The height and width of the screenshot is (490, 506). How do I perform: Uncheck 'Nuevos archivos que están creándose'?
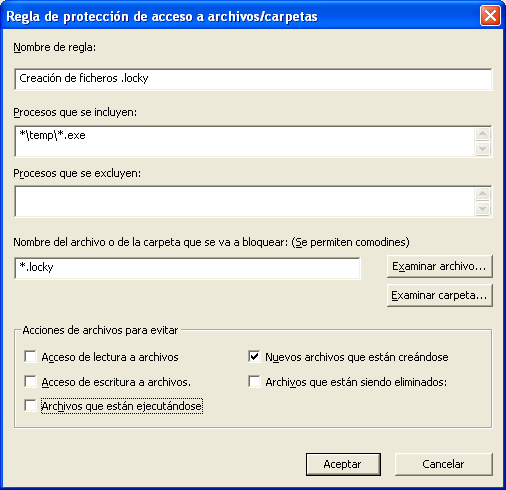point(254,356)
